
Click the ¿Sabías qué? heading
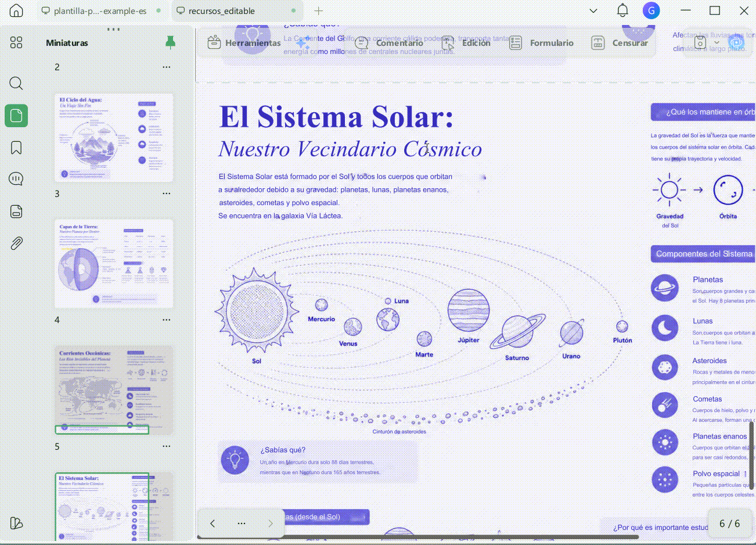point(283,450)
